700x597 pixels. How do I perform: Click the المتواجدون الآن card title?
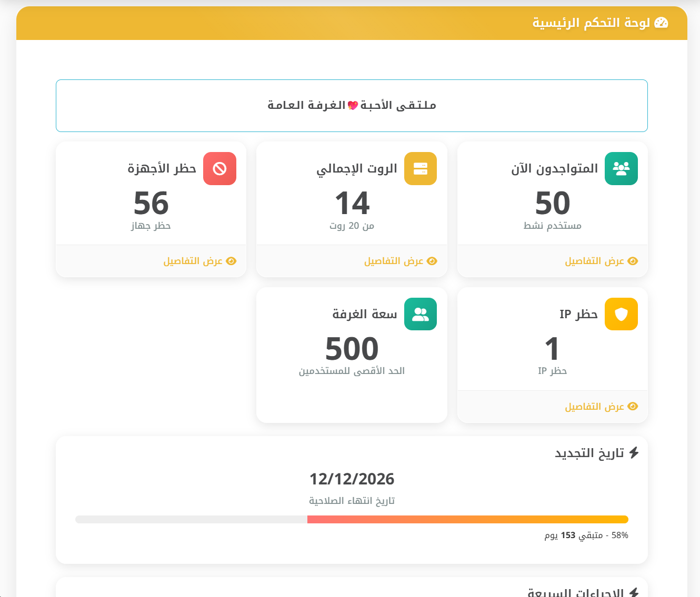click(x=555, y=169)
